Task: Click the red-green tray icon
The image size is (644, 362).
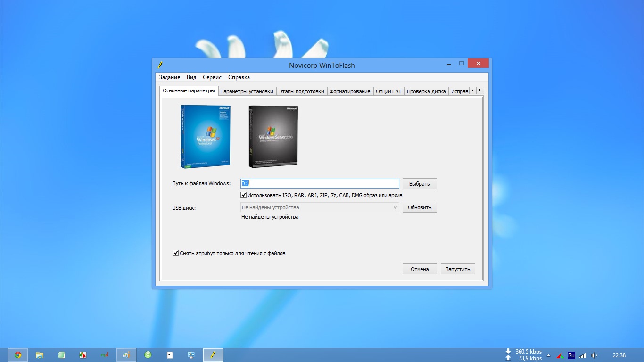Action: (x=560, y=355)
